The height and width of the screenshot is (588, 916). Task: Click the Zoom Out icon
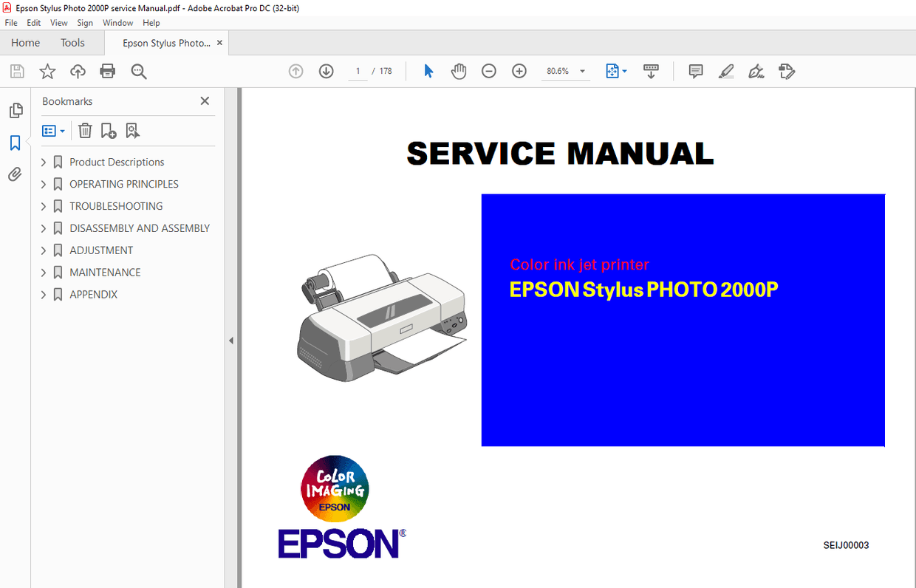488,71
